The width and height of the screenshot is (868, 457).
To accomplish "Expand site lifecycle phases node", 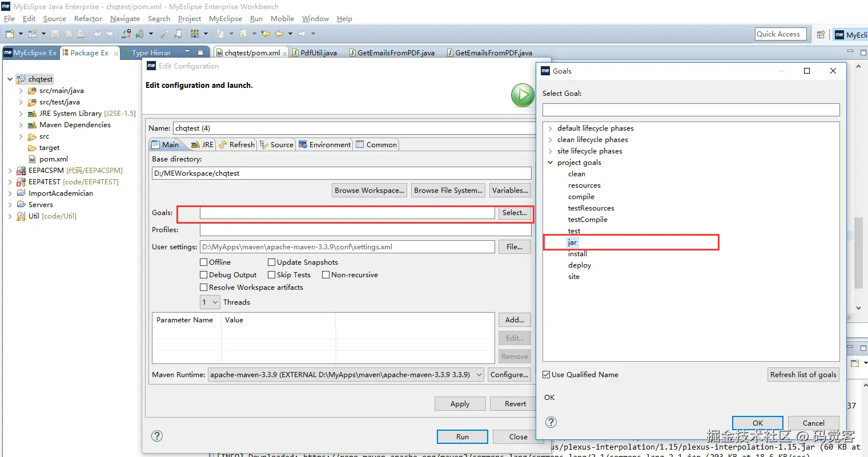I will tap(550, 151).
